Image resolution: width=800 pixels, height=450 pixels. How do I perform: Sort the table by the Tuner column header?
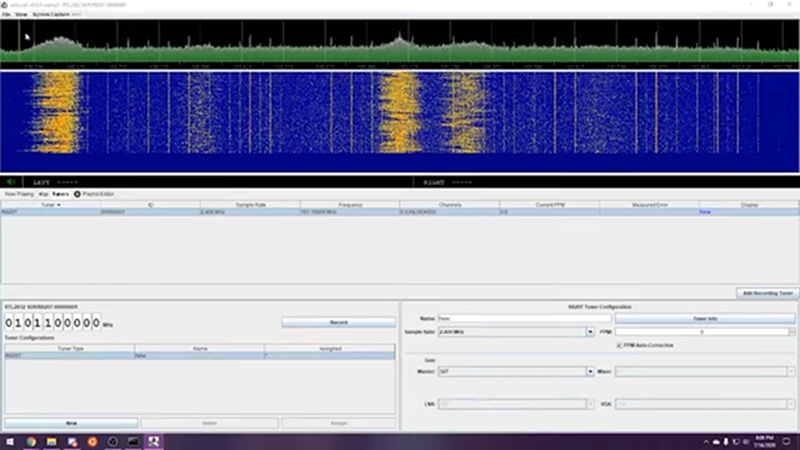(50, 204)
